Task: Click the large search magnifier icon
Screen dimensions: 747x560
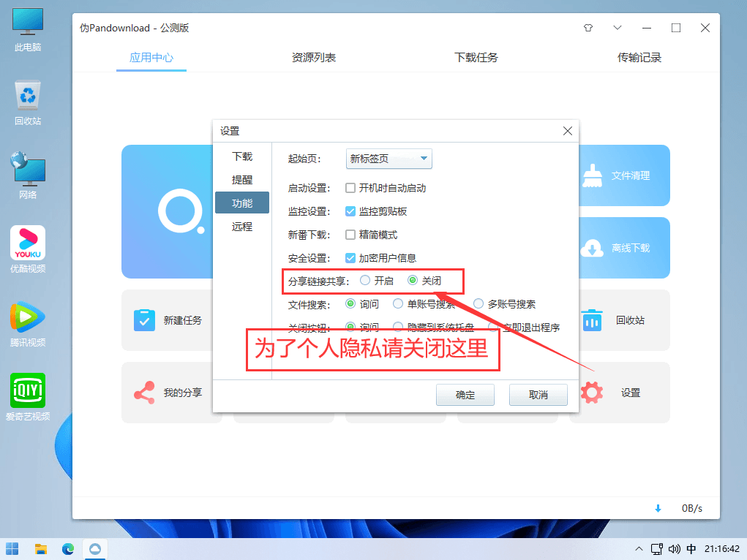Action: click(x=181, y=211)
